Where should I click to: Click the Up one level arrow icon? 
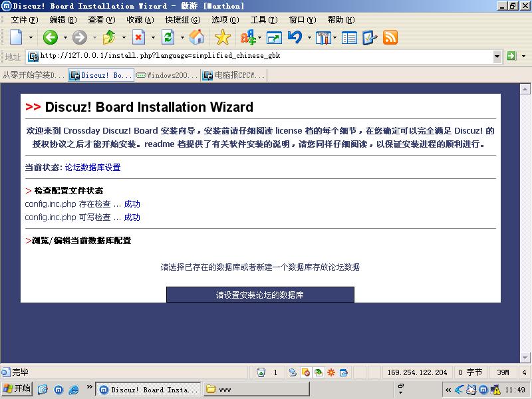(109, 37)
